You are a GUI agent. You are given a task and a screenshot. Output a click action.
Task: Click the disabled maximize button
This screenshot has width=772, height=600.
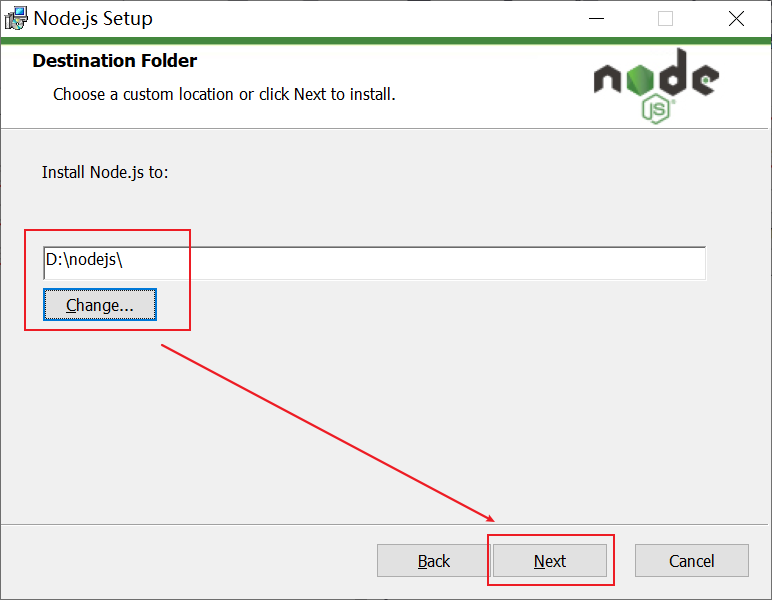point(665,19)
